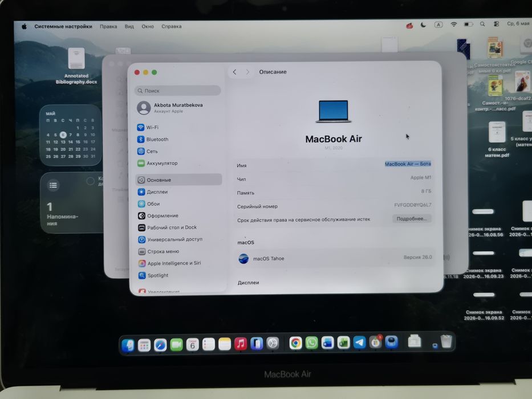Launch Google Chrome from the Dock
Screen dimensions: 532x399
(295, 343)
